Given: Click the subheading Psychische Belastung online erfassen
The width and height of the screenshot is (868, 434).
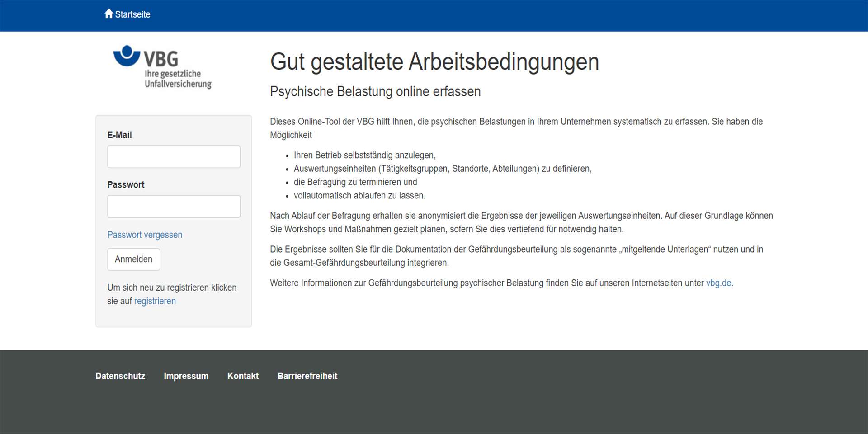Looking at the screenshot, I should pyautogui.click(x=375, y=91).
